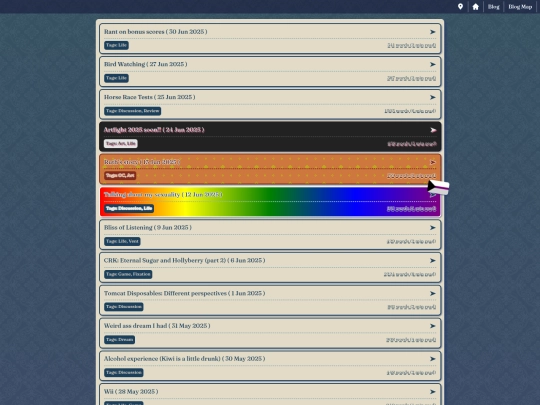
Task: Click Tags: Dream badge under Weird ass dream
Action: (x=120, y=340)
